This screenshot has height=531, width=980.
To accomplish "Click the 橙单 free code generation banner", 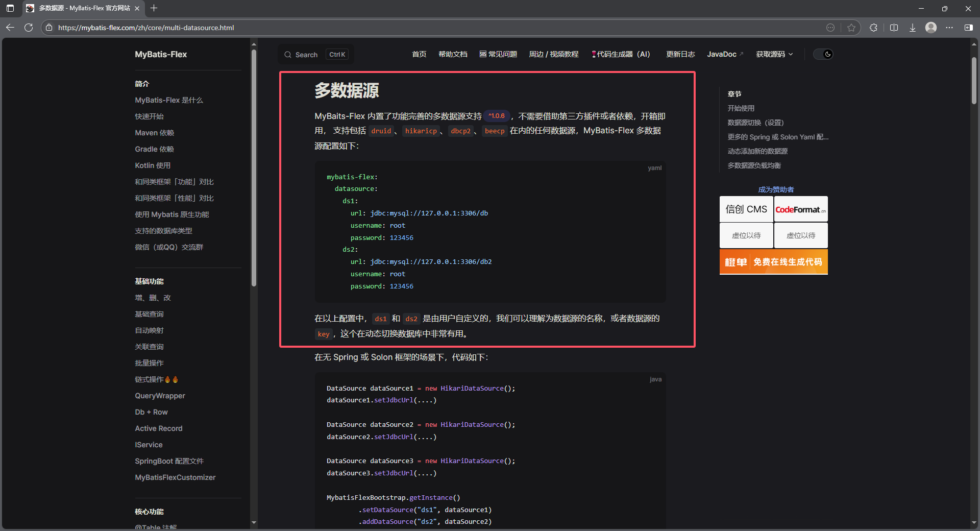I will pos(773,261).
